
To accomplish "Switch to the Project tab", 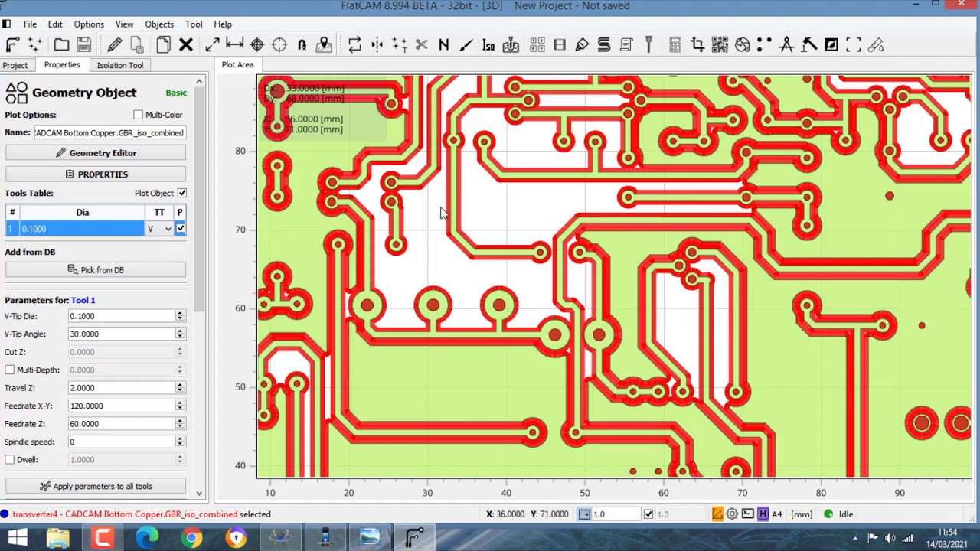I will (x=15, y=65).
